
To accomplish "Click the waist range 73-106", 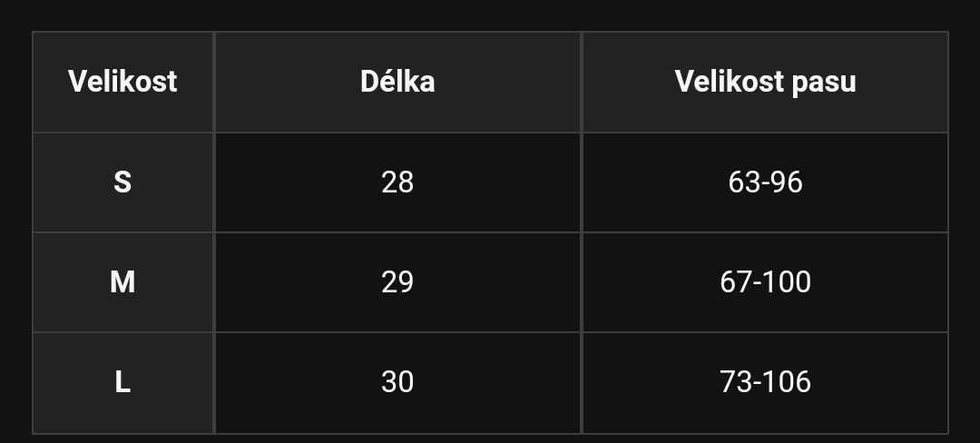I will tap(765, 382).
